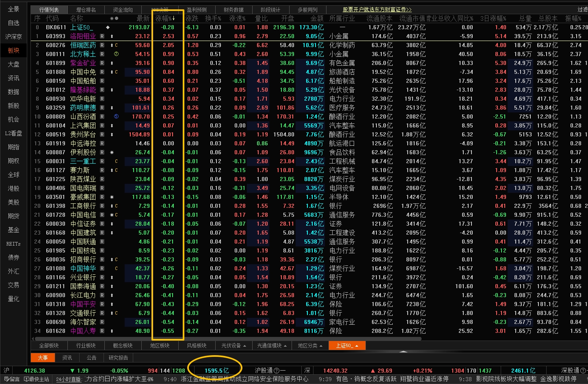Image resolution: width=588 pixels, height=384 pixels.
Task: Click the yellow C icon beside 恒瑞医药
Action: tap(117, 45)
